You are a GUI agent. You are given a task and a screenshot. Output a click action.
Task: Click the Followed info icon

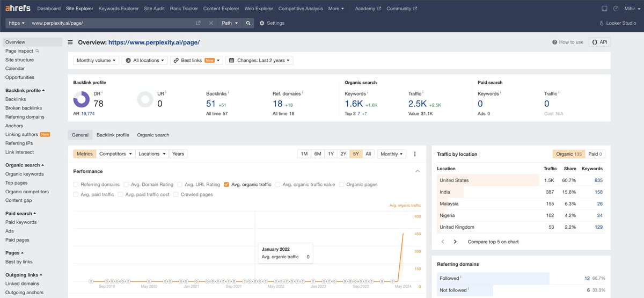tap(462, 278)
